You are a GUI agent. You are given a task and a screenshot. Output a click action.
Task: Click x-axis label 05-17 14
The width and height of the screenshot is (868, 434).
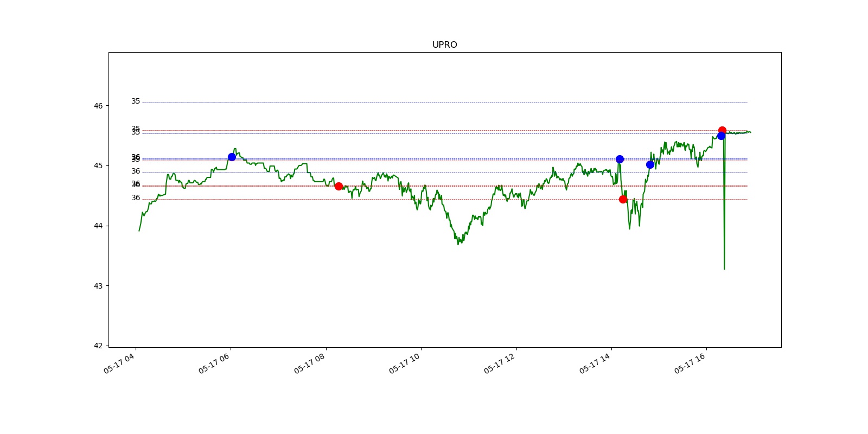pyautogui.click(x=595, y=363)
